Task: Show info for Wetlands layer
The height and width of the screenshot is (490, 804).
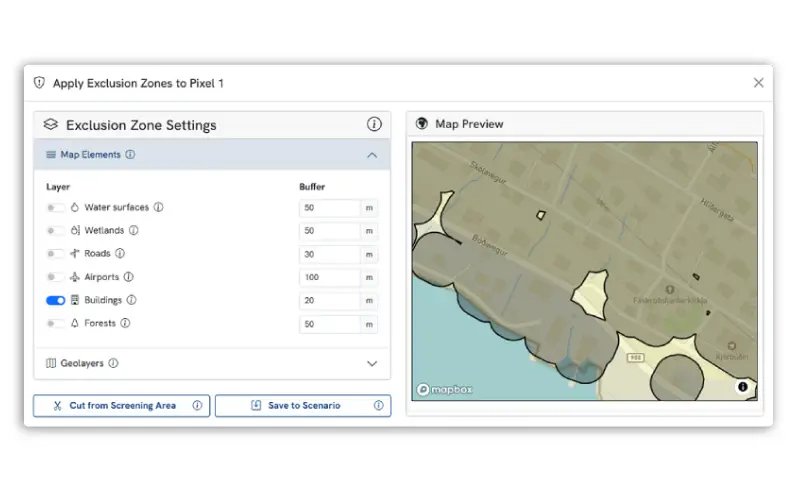Action: coord(133,230)
